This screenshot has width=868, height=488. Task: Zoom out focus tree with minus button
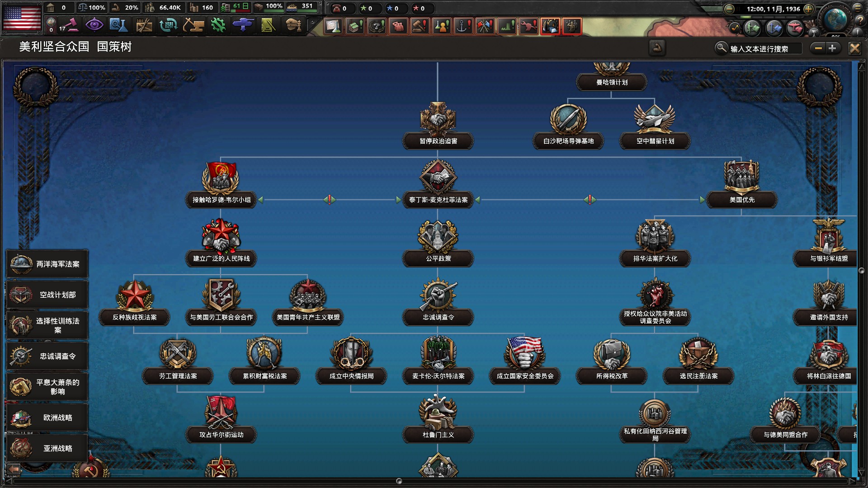click(x=818, y=48)
